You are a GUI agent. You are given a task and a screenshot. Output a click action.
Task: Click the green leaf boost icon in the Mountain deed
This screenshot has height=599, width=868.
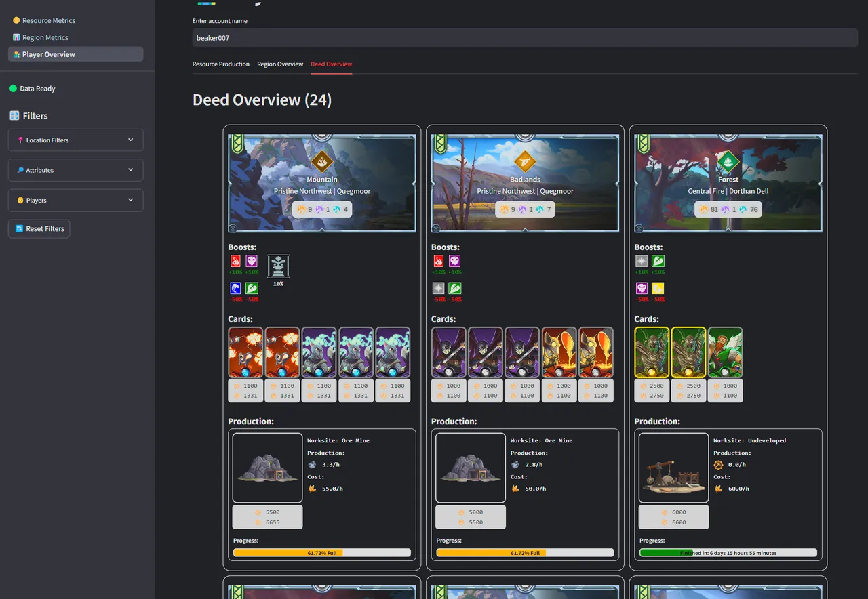click(x=252, y=289)
